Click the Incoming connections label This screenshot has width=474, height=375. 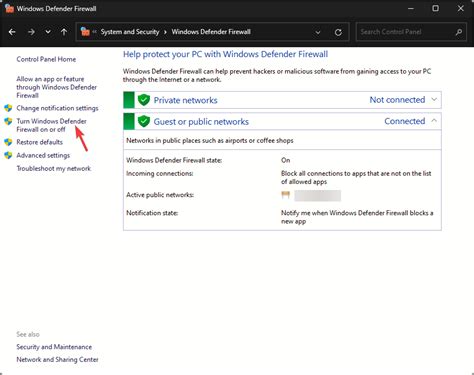click(x=160, y=174)
